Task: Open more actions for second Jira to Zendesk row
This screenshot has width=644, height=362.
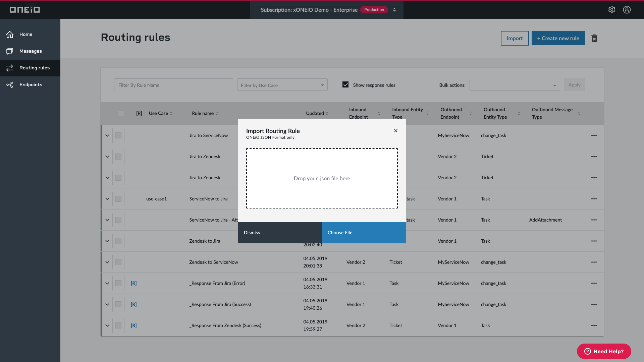Action: (594, 178)
